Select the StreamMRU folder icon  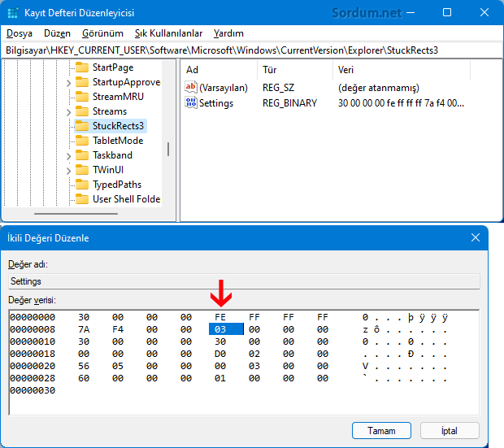point(82,97)
